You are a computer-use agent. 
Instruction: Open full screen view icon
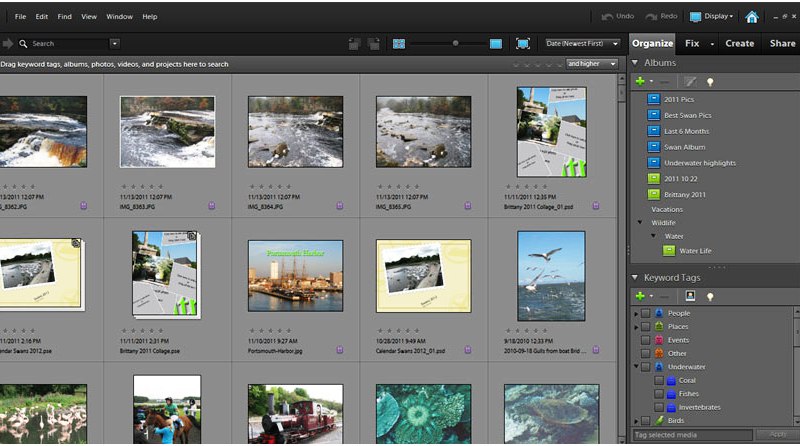tap(523, 44)
